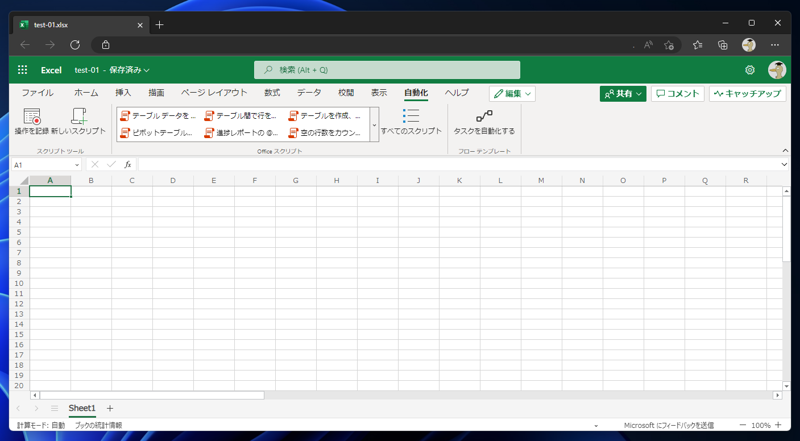Run the テーブル データを... script
The height and width of the screenshot is (441, 800).
tap(158, 116)
